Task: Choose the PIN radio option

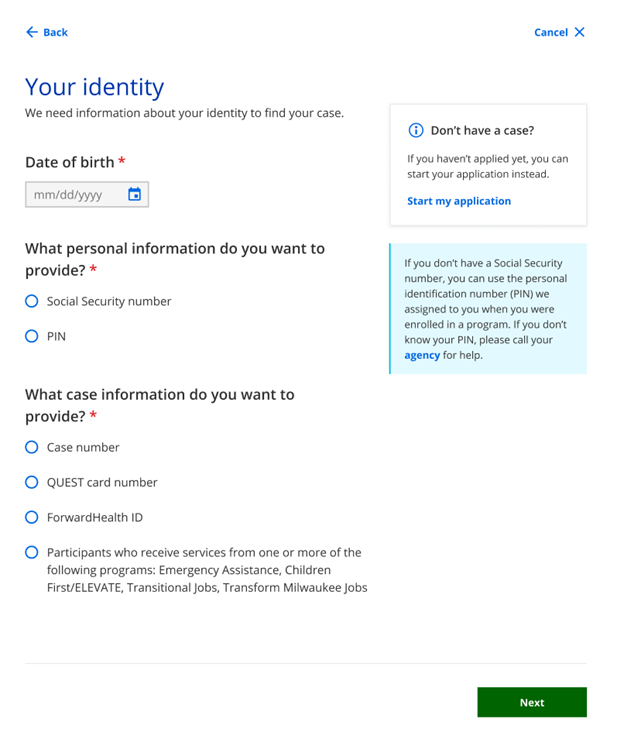Action: pos(32,336)
